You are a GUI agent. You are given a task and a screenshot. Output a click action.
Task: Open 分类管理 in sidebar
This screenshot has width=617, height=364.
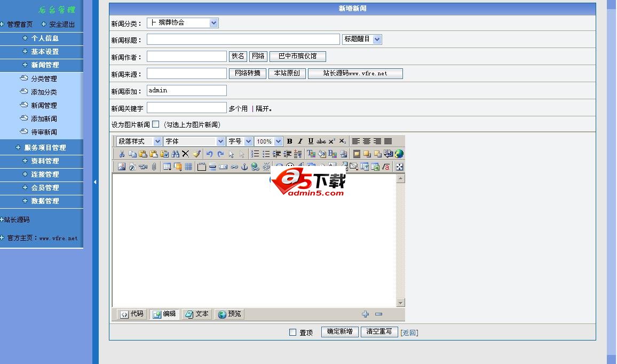pyautogui.click(x=44, y=78)
